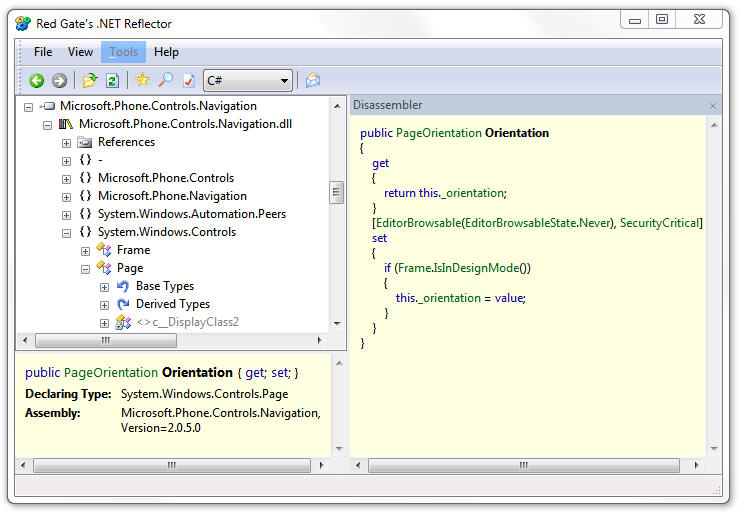Close the Disassembler pane
Image resolution: width=740 pixels, height=513 pixels.
pyautogui.click(x=713, y=106)
